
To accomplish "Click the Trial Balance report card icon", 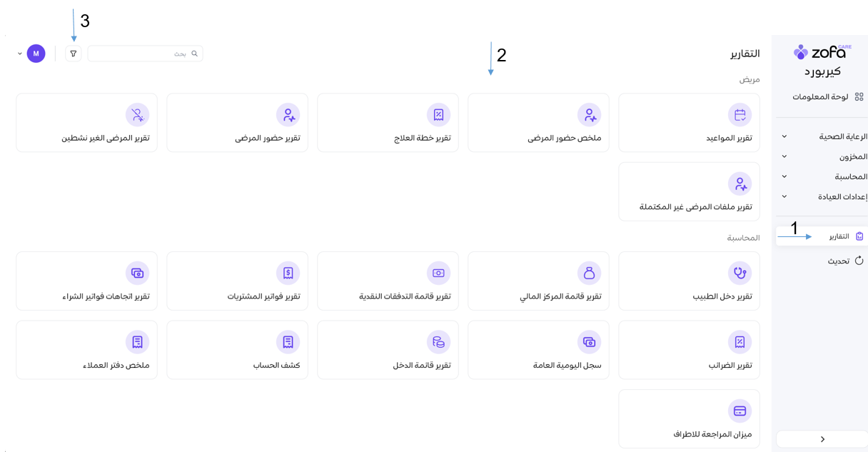I will point(740,411).
